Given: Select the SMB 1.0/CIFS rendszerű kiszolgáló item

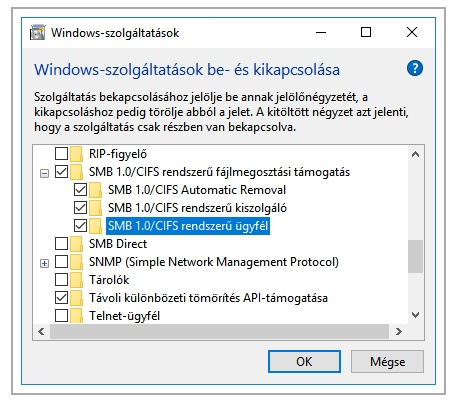Looking at the screenshot, I should (197, 208).
